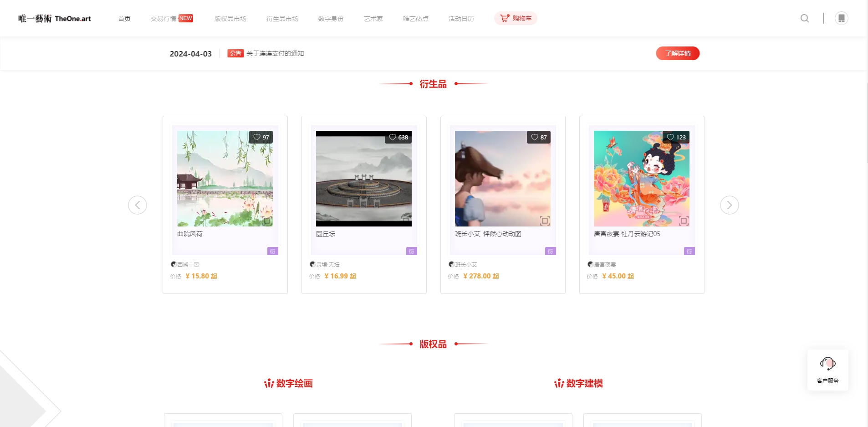Click price ¥ 16.99 起
This screenshot has width=868, height=427.
tap(340, 276)
